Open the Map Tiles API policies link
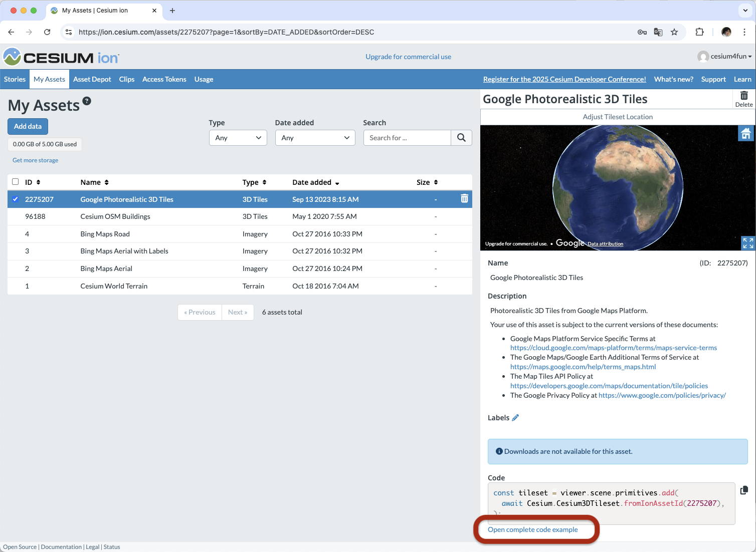The height and width of the screenshot is (552, 756). 609,386
